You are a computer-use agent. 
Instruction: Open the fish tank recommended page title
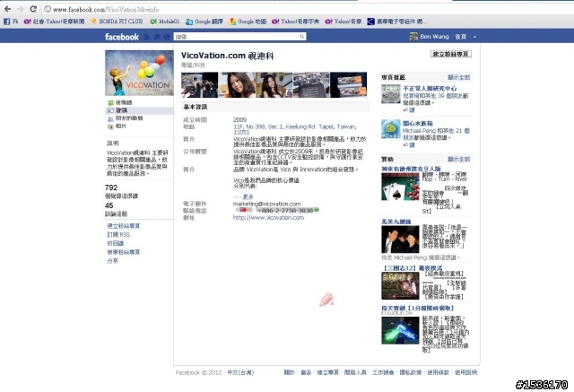(418, 124)
